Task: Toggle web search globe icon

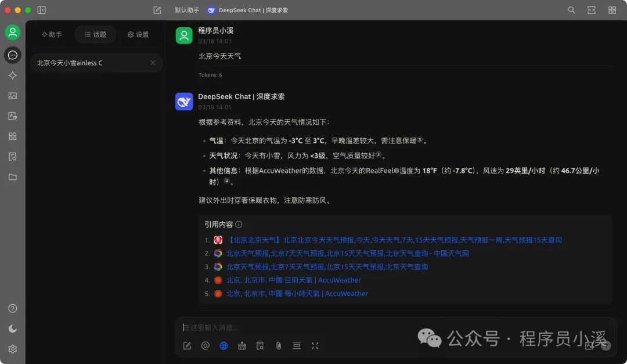Action: pos(224,345)
